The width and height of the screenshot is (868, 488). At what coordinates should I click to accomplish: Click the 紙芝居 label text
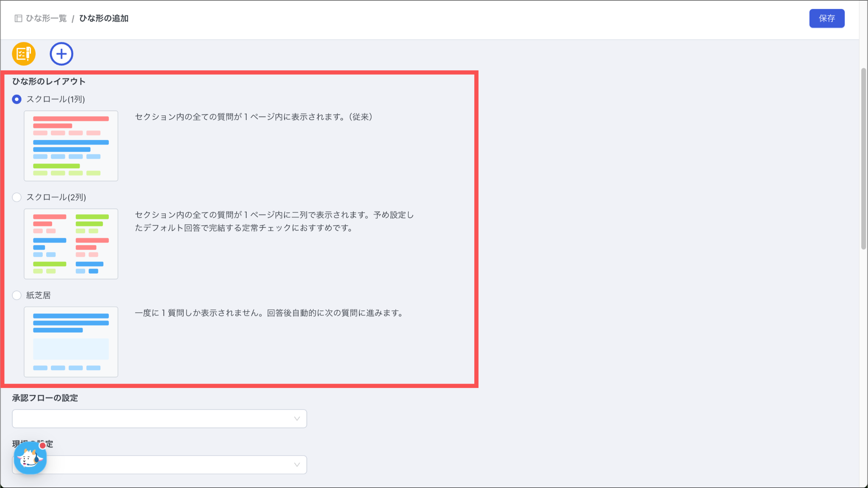point(38,295)
